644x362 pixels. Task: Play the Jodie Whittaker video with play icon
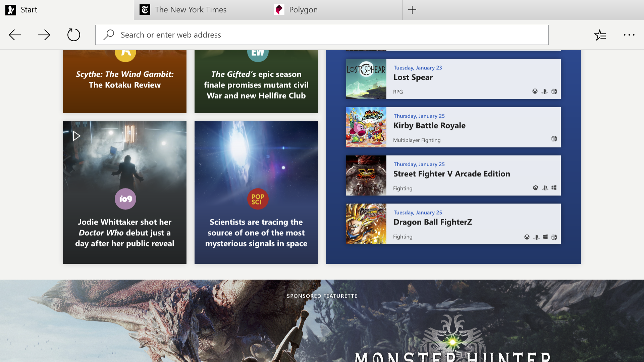[76, 136]
